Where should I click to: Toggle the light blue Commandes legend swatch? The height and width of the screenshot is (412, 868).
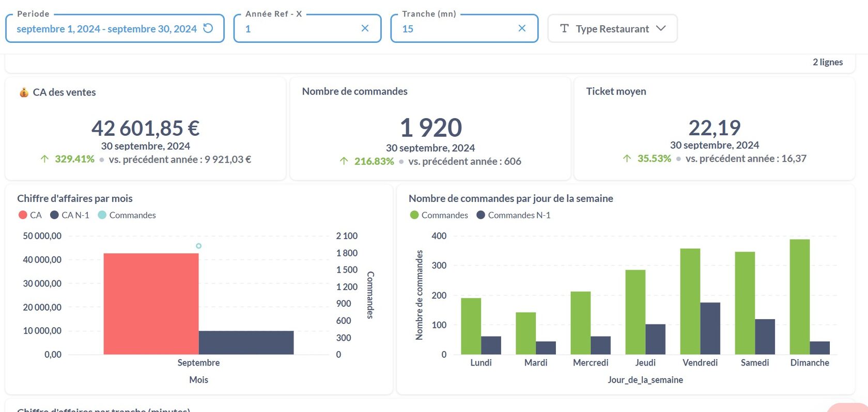(x=102, y=215)
